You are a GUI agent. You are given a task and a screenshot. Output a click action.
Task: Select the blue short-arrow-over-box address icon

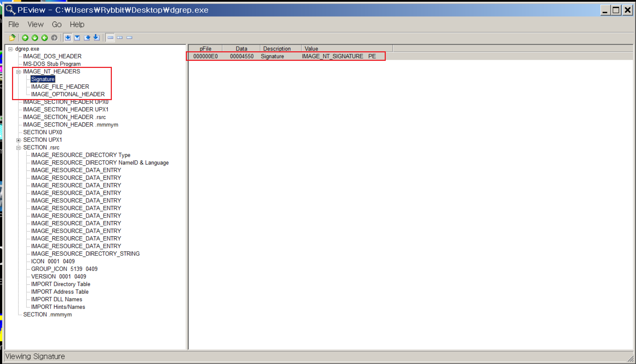pos(87,37)
